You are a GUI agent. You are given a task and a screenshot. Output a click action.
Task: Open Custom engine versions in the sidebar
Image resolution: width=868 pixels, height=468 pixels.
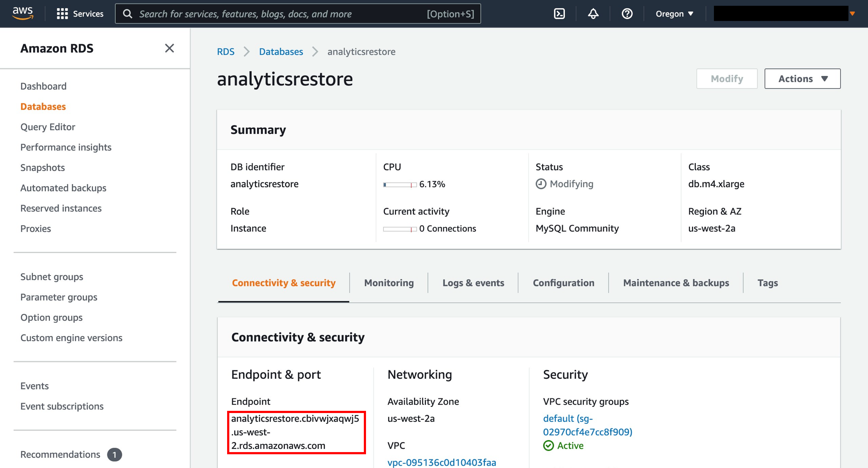pyautogui.click(x=71, y=338)
